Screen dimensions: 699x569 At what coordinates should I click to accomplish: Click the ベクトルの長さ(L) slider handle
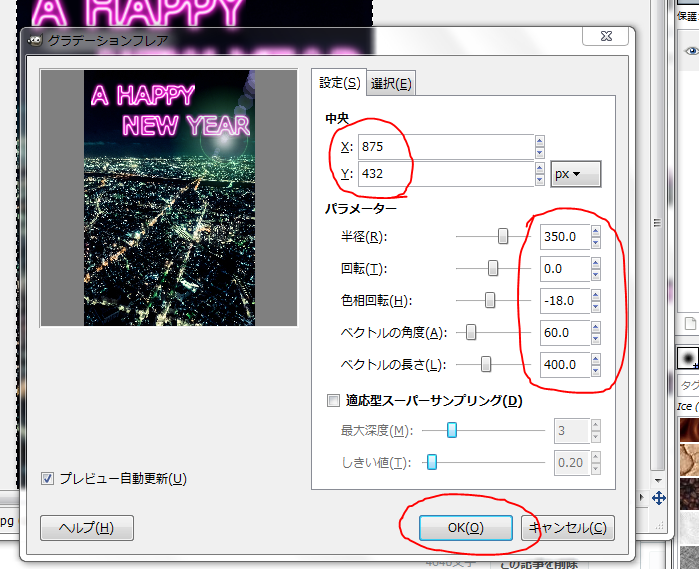486,364
